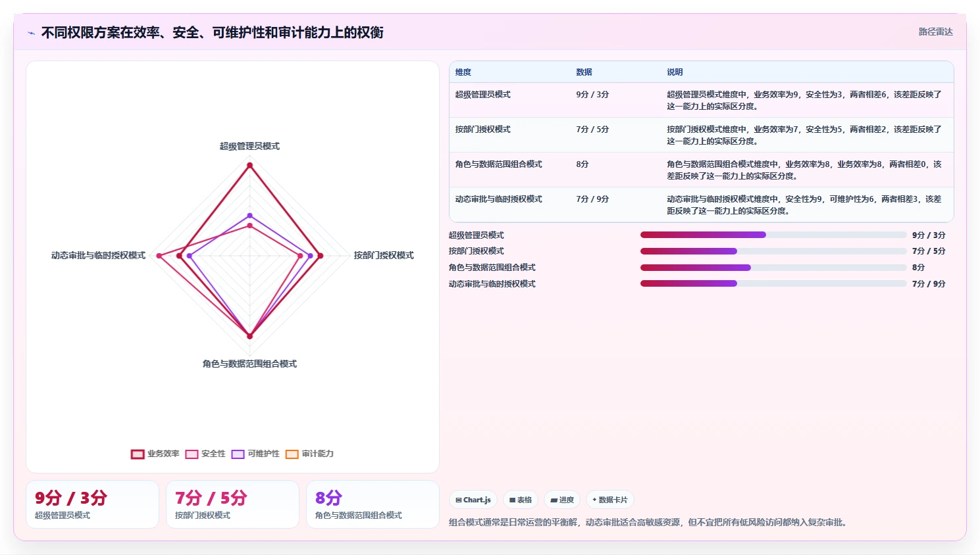
Task: Toggle the 安全性 legend item
Action: [x=205, y=454]
